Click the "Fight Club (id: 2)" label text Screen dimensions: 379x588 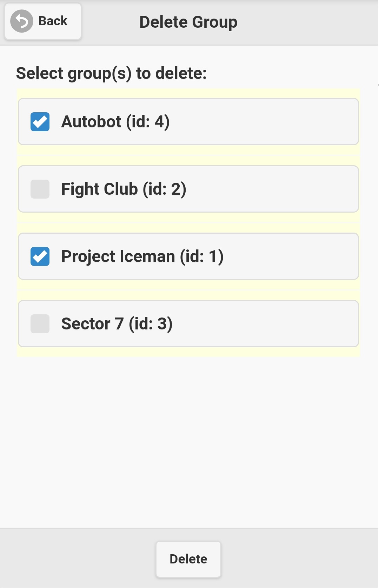pyautogui.click(x=124, y=189)
